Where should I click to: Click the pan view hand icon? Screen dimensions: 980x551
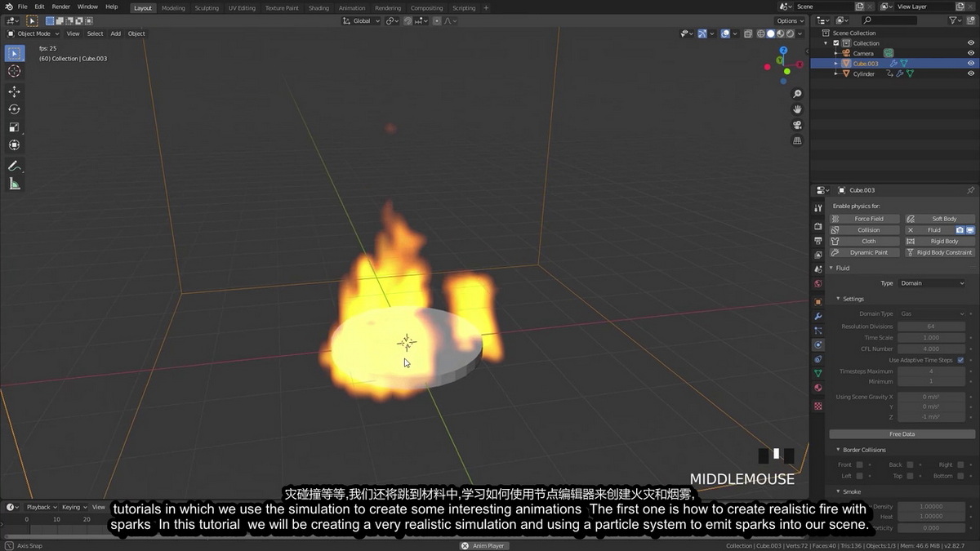click(x=797, y=109)
